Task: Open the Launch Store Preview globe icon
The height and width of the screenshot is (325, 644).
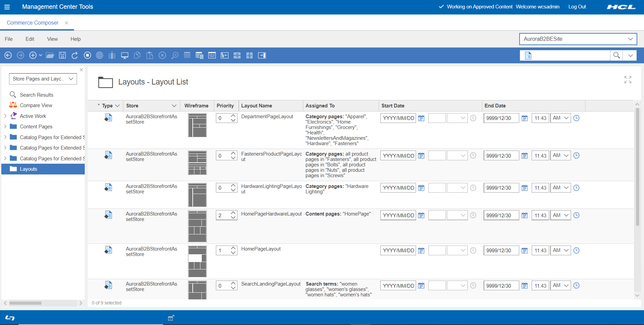Action: coord(100,55)
